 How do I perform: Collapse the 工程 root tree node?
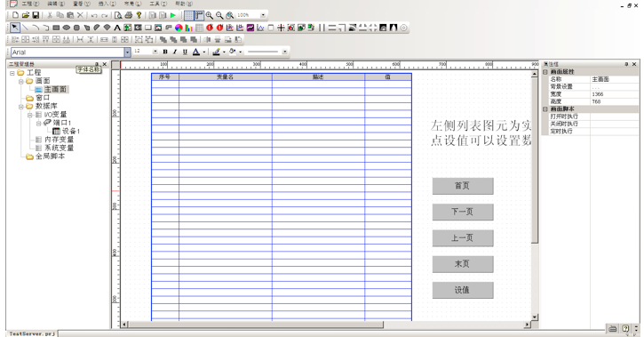(12, 73)
